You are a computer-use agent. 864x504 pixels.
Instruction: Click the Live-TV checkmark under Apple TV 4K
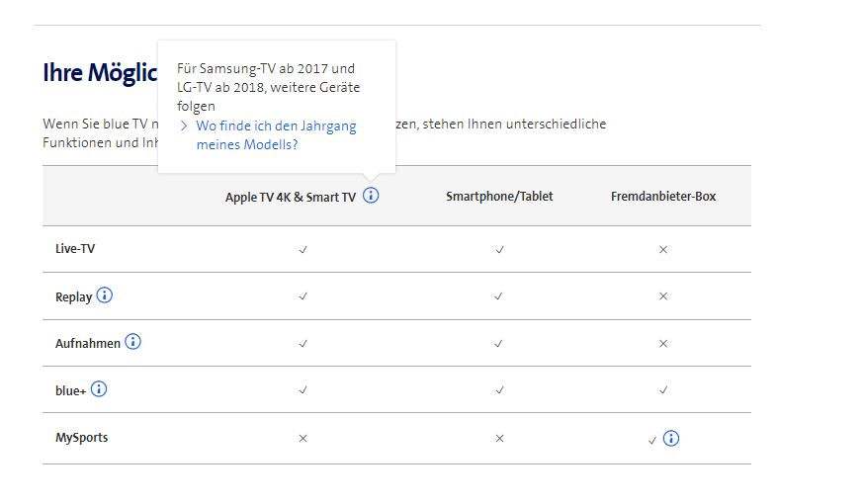(302, 250)
